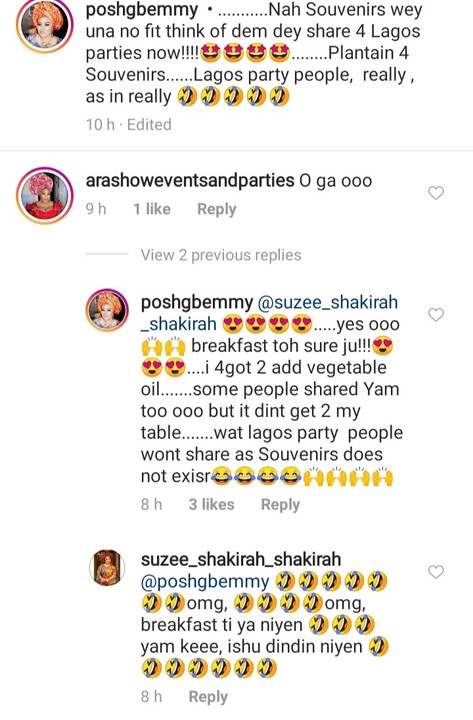Like suzee_shakirah_shakirah's reply with heart icon
This screenshot has height=720, width=473.
coord(436,572)
